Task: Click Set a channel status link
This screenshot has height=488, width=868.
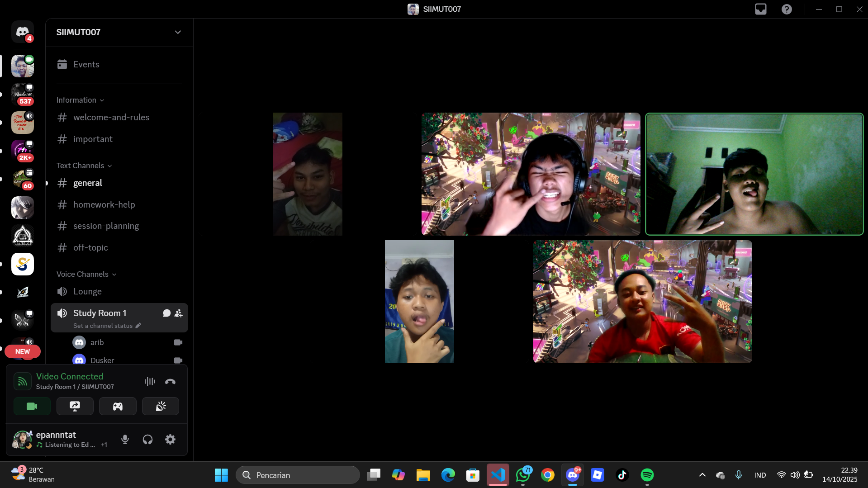Action: pyautogui.click(x=107, y=326)
